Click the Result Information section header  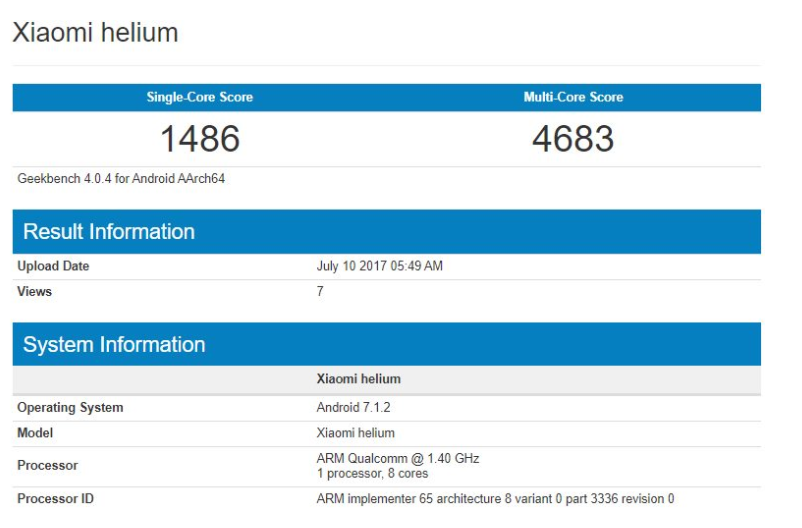click(109, 232)
